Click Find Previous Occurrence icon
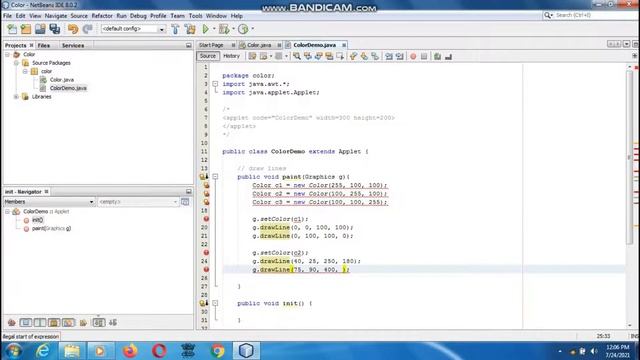Viewport: 640px width, 360px height. click(308, 56)
